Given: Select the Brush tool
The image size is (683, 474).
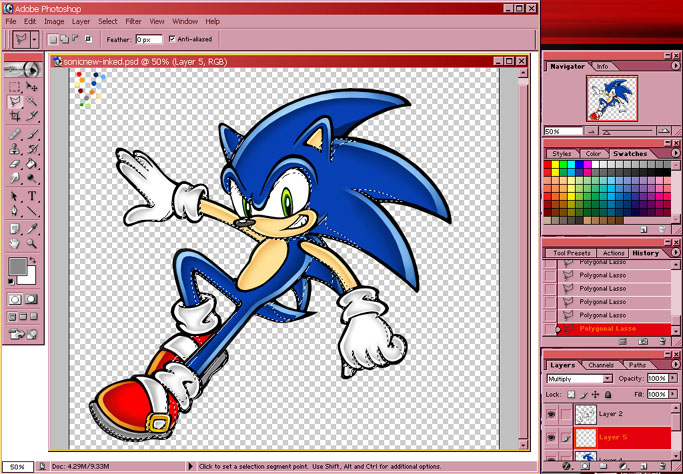Looking at the screenshot, I should [x=31, y=134].
